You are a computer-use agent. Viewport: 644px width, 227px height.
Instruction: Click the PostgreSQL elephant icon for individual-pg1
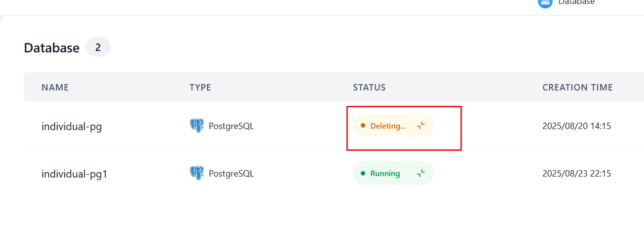[x=197, y=173]
